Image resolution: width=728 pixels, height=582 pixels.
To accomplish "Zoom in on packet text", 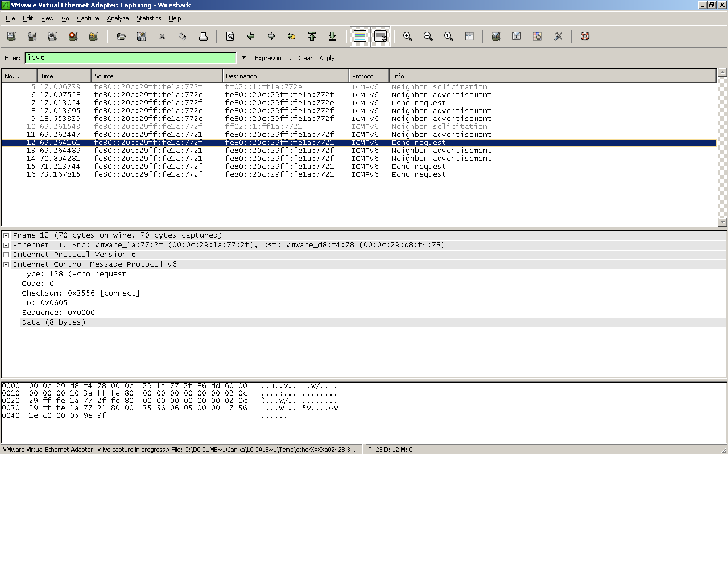I will pyautogui.click(x=408, y=36).
